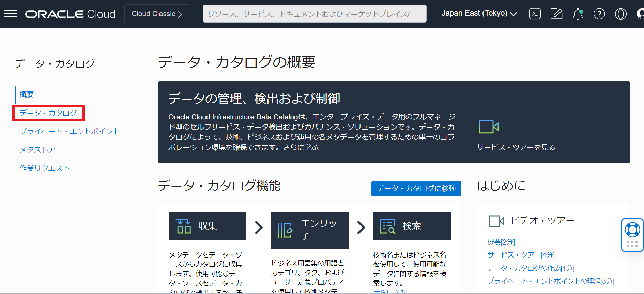This screenshot has width=644, height=294.
Task: Click the データ・カタログに移動 button
Action: tap(416, 189)
